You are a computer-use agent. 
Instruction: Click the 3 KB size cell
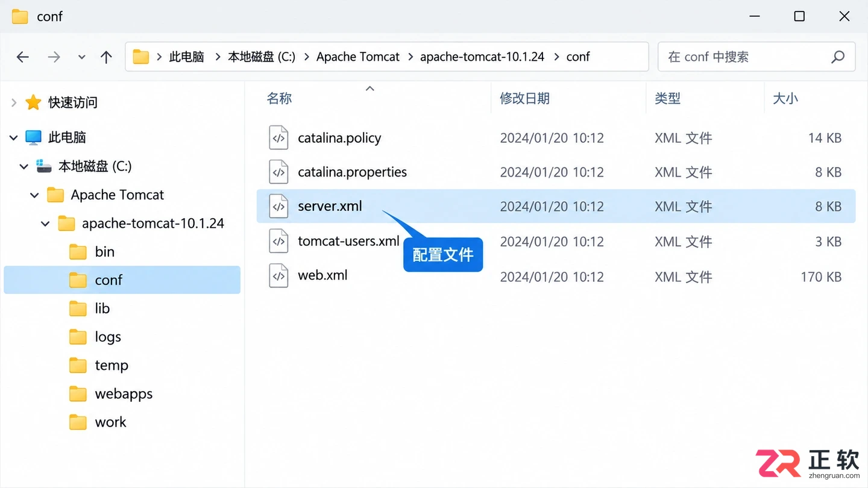[x=828, y=242]
